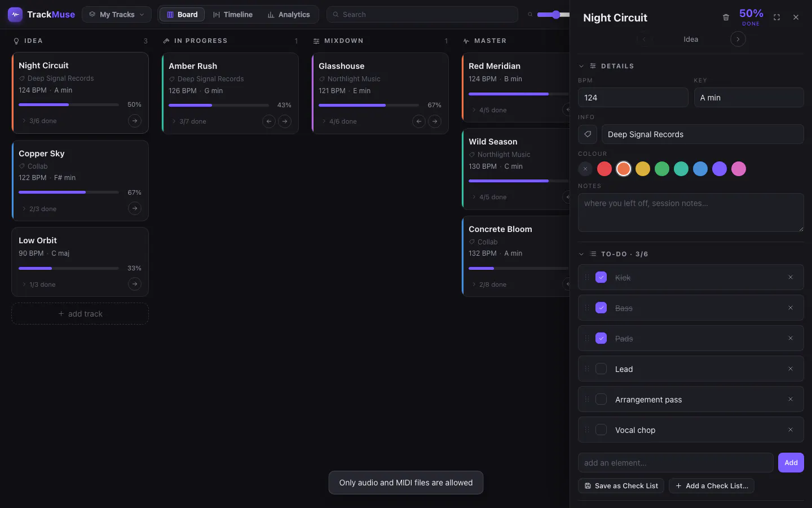Screen dimensions: 812x508
Task: Grab drag handle of Lead item
Action: point(587,369)
